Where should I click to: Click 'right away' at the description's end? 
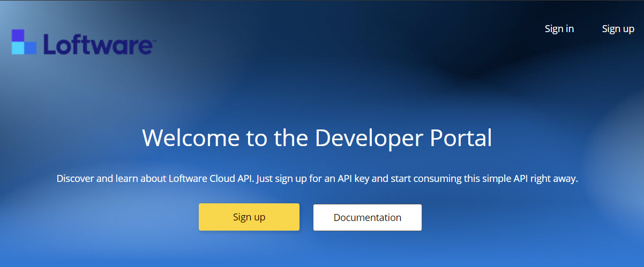coord(554,179)
